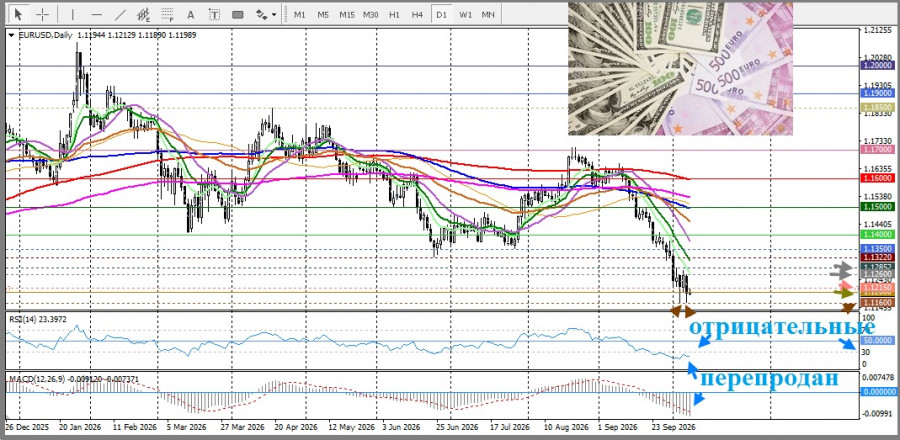
Task: Switch chart to M5 timeframe
Action: tap(323, 15)
